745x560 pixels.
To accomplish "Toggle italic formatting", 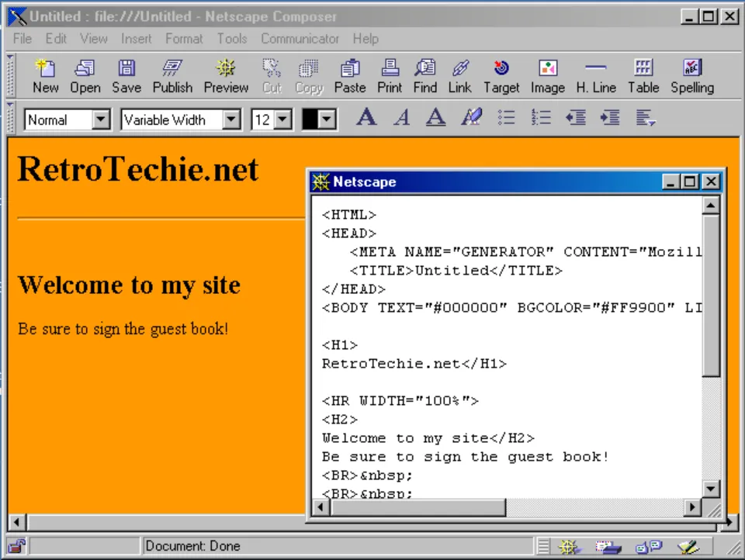I will [x=401, y=117].
